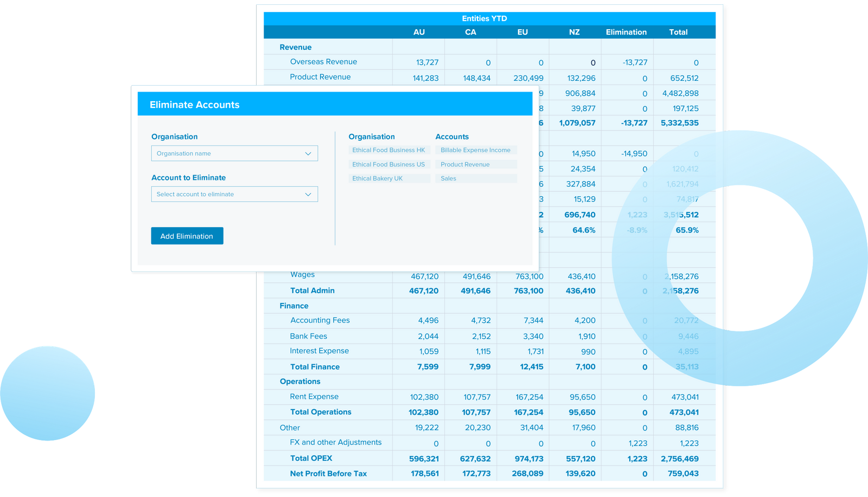Select the Product Revenue account entry
This screenshot has width=868, height=497.
point(476,164)
